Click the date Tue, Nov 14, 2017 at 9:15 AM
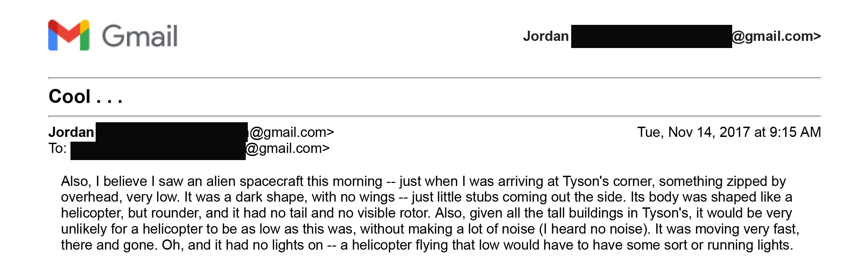Screen dimensions: 868x267 [x=729, y=132]
